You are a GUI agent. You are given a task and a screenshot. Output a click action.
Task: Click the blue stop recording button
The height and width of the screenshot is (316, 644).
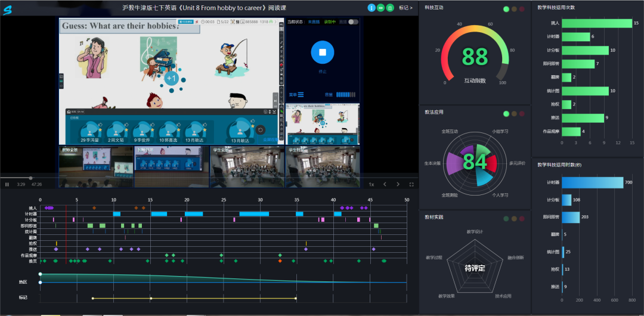click(323, 52)
